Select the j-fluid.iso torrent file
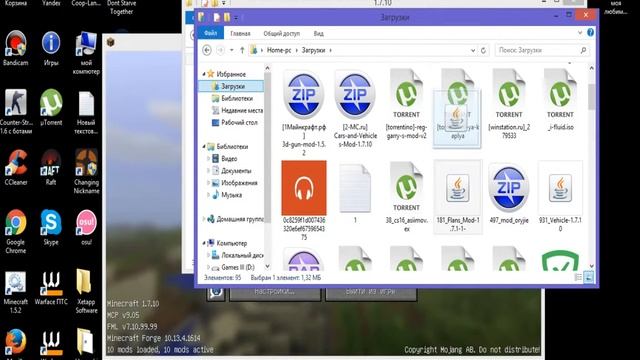 [x=560, y=100]
